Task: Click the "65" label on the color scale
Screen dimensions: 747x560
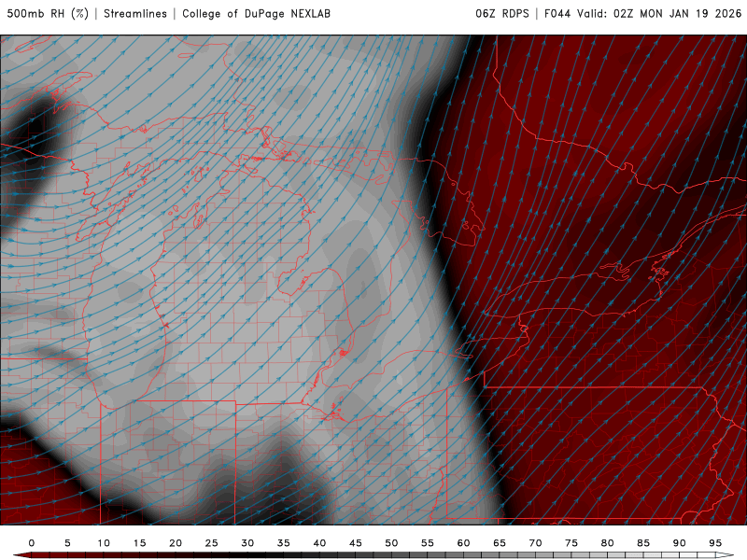Action: 500,543
